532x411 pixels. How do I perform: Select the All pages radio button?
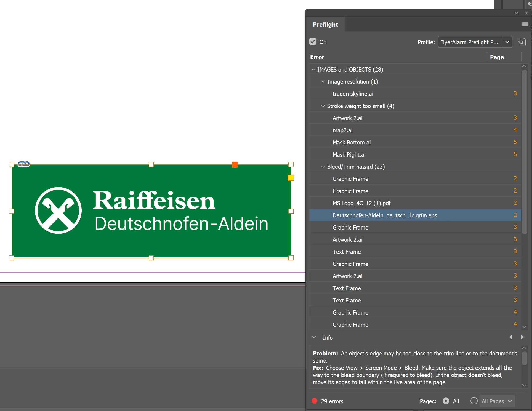click(x=446, y=401)
